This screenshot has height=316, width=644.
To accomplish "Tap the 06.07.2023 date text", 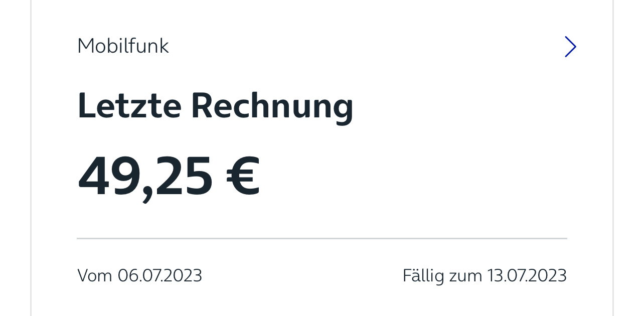I will coord(160,275).
